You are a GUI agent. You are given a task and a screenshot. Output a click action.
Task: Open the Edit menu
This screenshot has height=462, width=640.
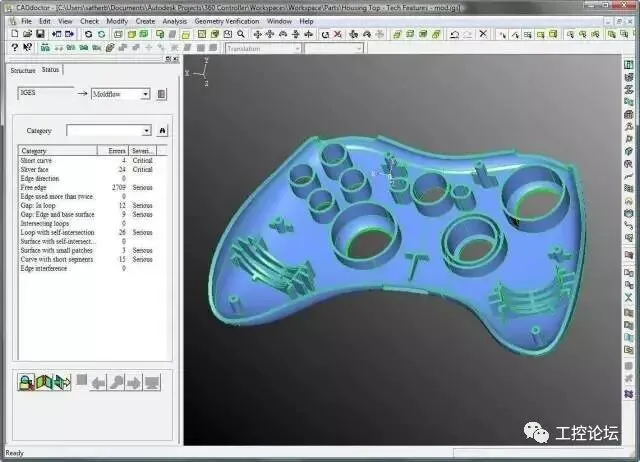[45, 21]
